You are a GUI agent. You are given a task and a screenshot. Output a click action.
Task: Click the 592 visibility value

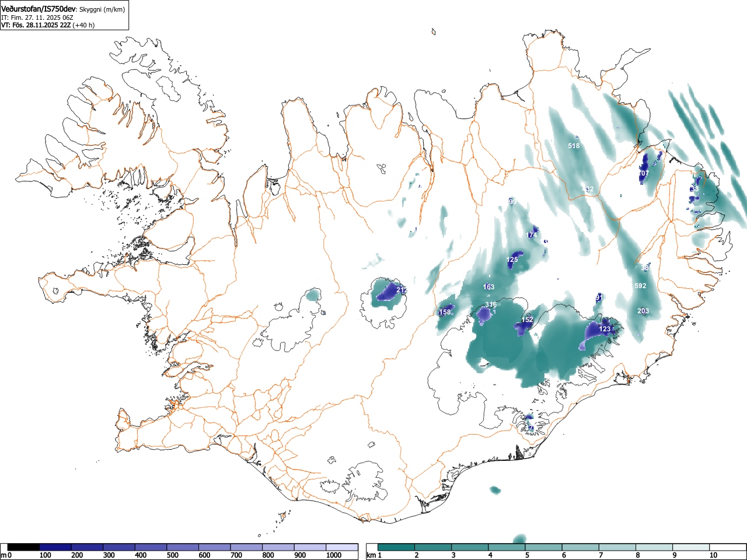tap(640, 286)
